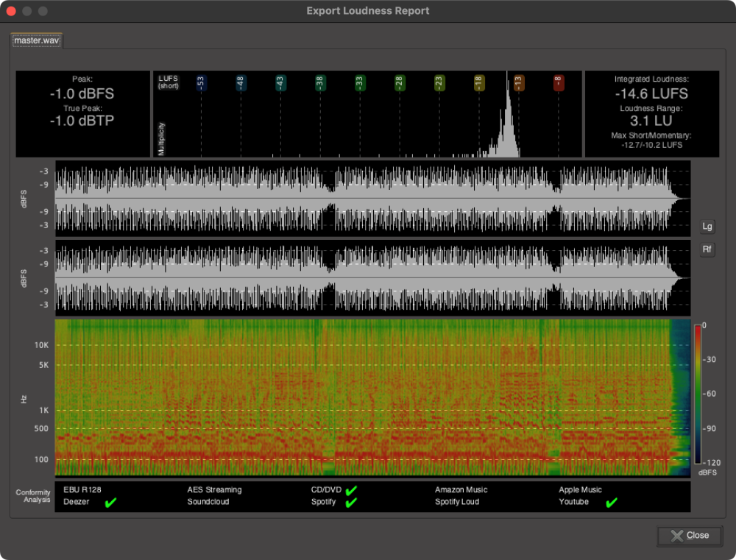Click the red -8 LUFS marker badge
This screenshot has height=560, width=736.
coord(559,83)
